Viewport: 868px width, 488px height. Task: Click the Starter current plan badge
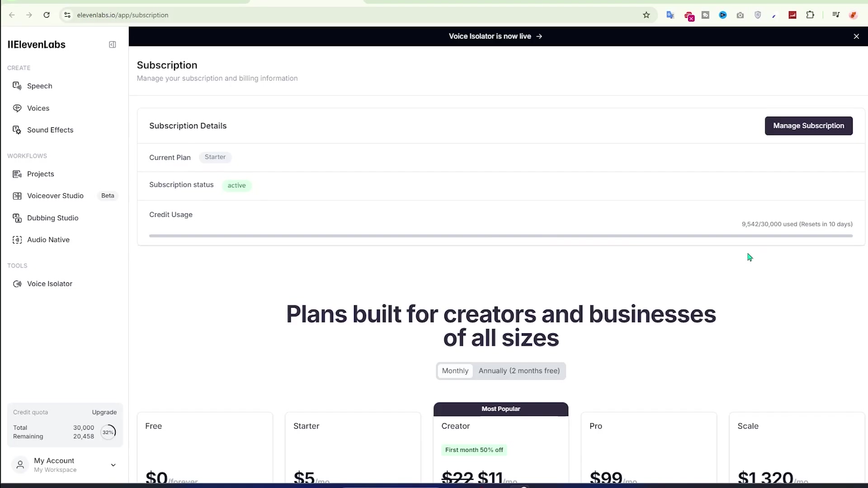coord(215,157)
